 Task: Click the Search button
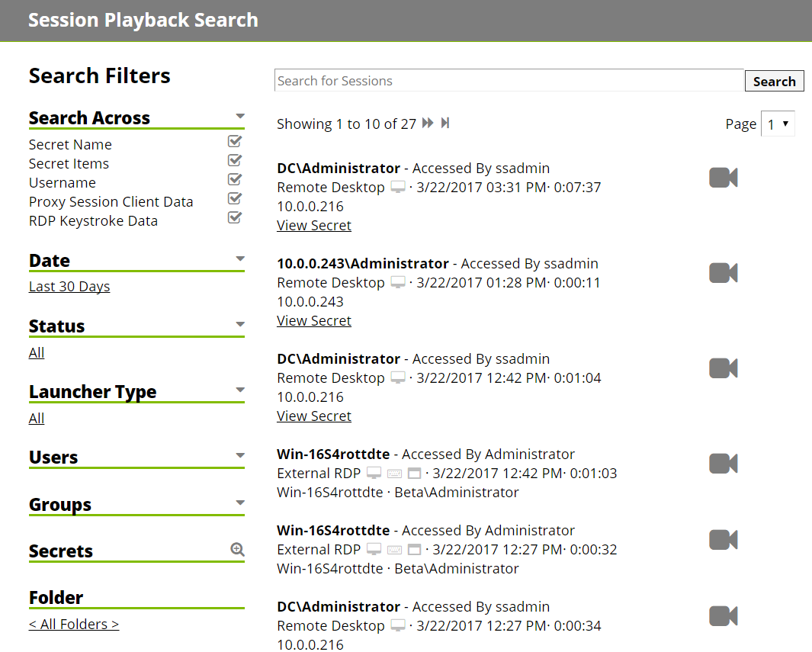[774, 82]
